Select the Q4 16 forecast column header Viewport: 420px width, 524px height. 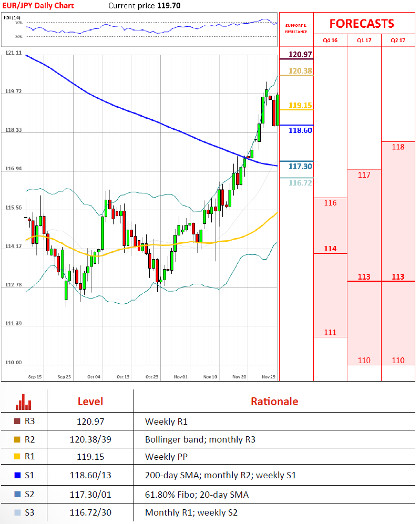click(x=330, y=40)
